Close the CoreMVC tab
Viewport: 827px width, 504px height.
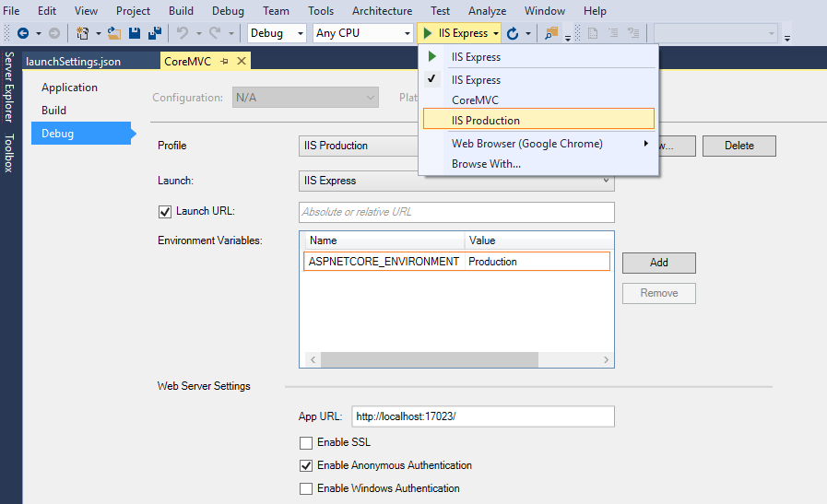point(242,61)
